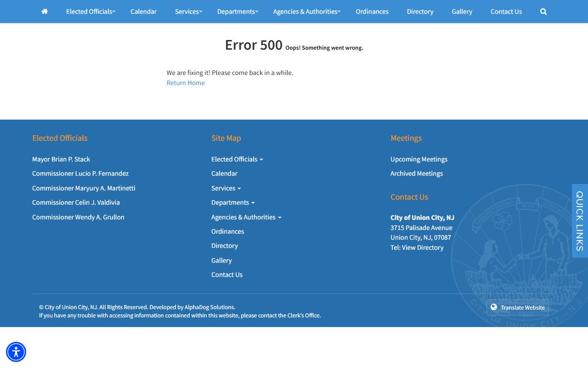This screenshot has height=368, width=588.
Task: Open Mayor Brian P. Stack page
Action: (61, 159)
